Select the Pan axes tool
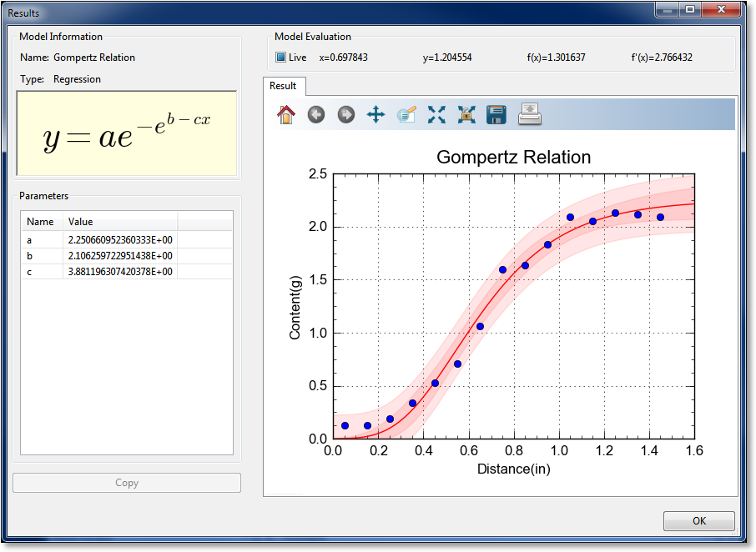This screenshot has width=756, height=552. [x=375, y=114]
